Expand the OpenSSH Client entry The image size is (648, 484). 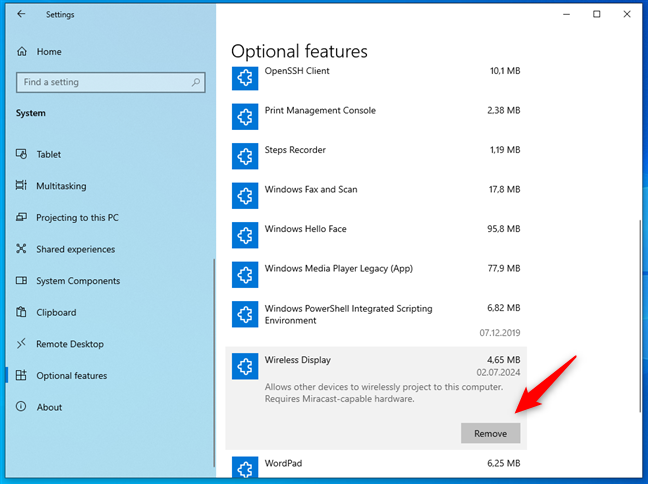tap(376, 78)
